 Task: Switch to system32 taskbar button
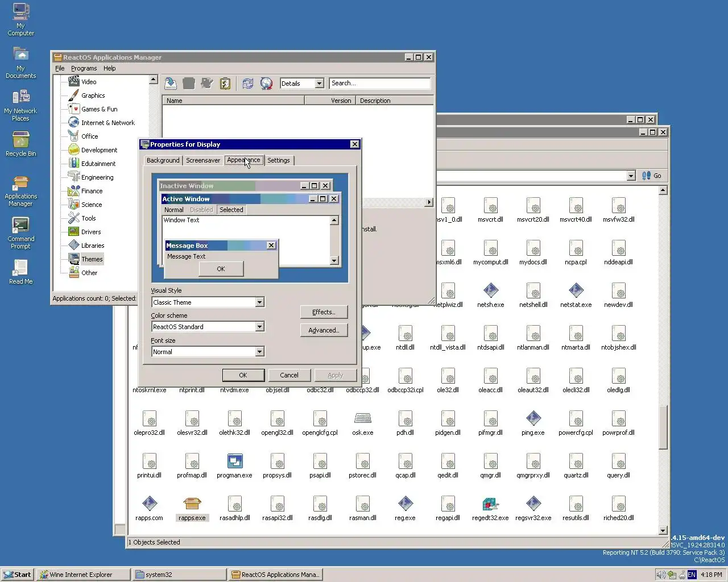coord(179,575)
